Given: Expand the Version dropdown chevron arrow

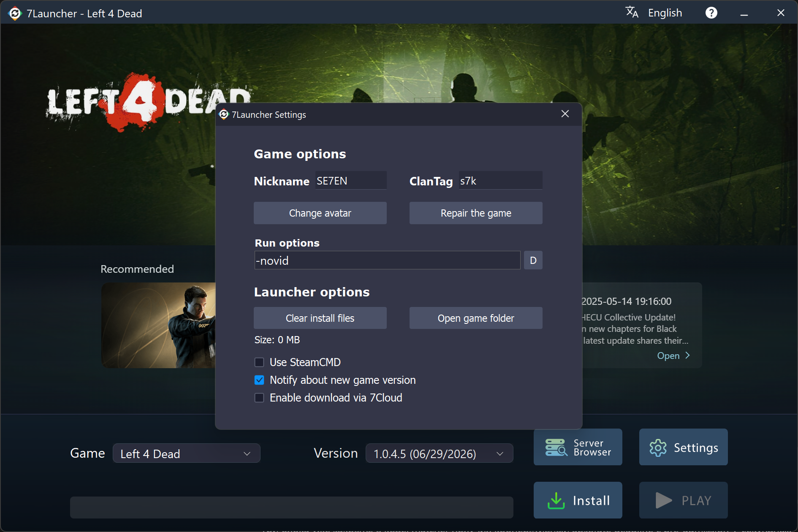Looking at the screenshot, I should coord(500,454).
